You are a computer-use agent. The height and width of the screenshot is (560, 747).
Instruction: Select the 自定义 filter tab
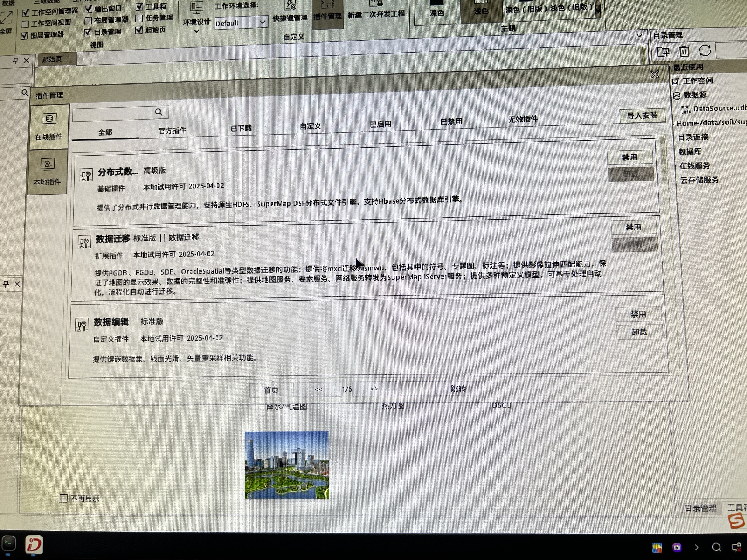(x=310, y=126)
